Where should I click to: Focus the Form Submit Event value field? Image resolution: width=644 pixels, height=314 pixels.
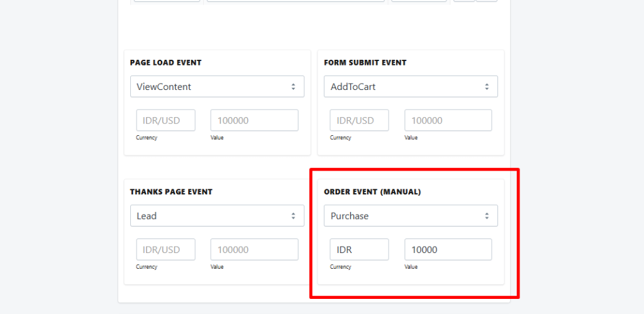tap(448, 120)
